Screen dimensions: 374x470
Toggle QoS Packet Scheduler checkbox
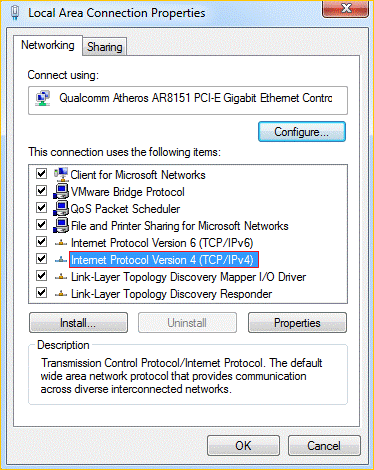click(41, 208)
